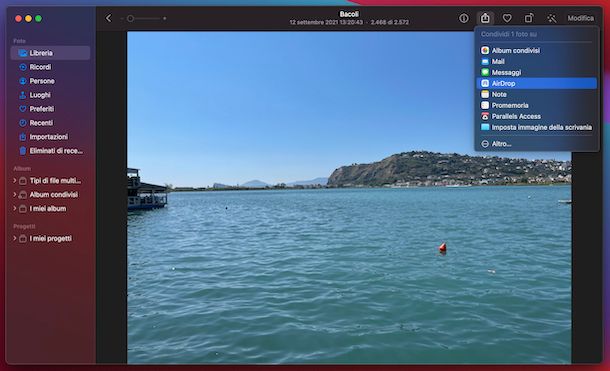Choose Altro... in the share menu
Viewport: 610px width, 371px height.
[536, 144]
